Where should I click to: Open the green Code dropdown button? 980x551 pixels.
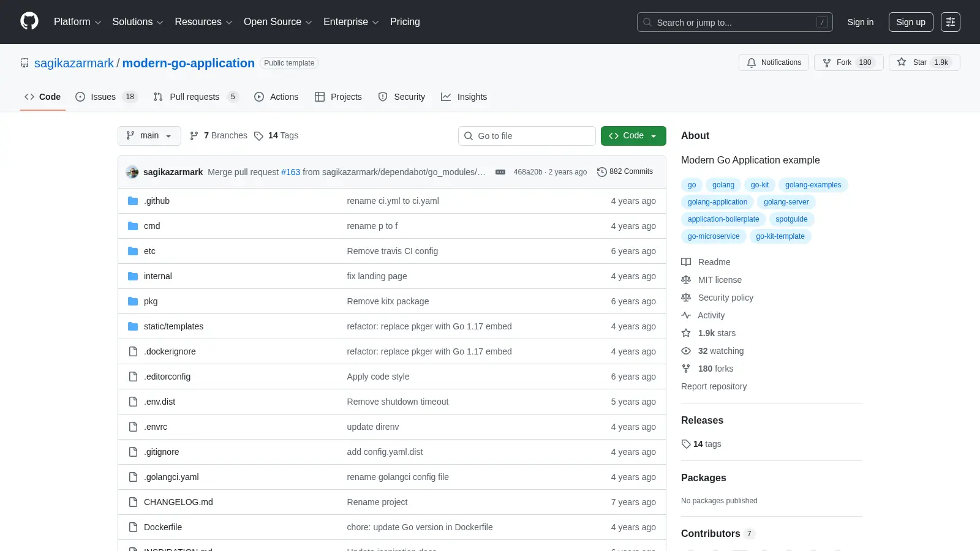pyautogui.click(x=633, y=136)
